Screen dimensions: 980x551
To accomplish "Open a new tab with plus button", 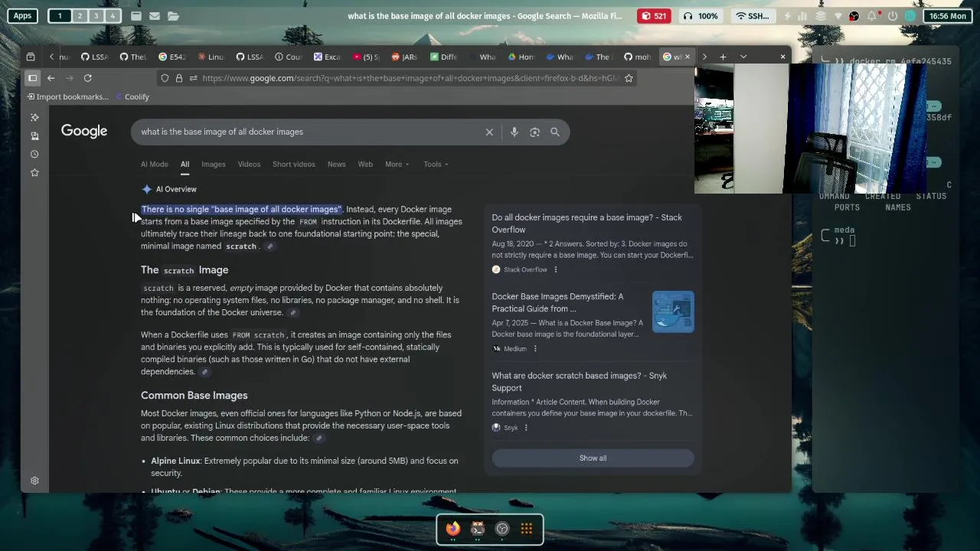I will pyautogui.click(x=723, y=57).
